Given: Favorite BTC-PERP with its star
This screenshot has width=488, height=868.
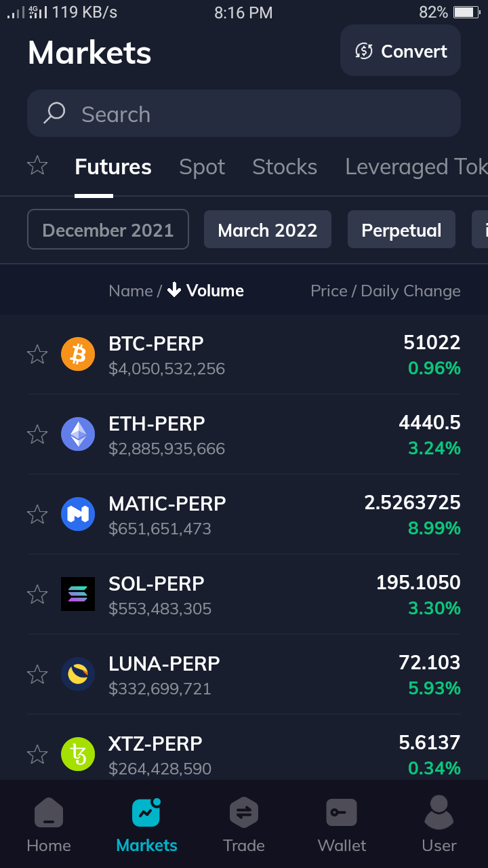Looking at the screenshot, I should [x=37, y=354].
